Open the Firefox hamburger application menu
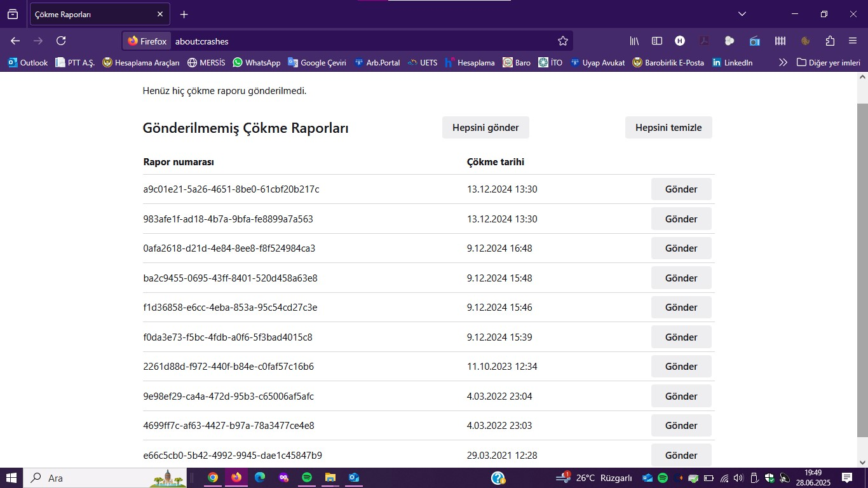This screenshot has width=868, height=488. click(853, 41)
